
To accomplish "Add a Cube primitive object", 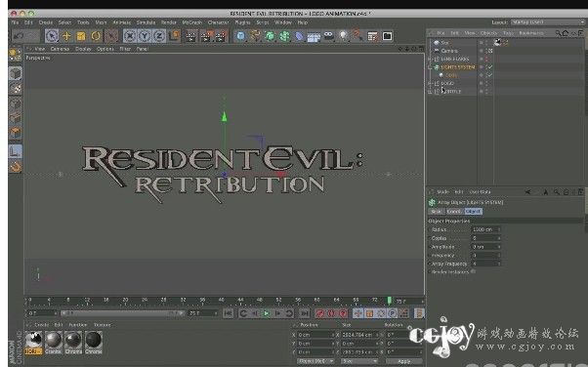I will tap(240, 36).
